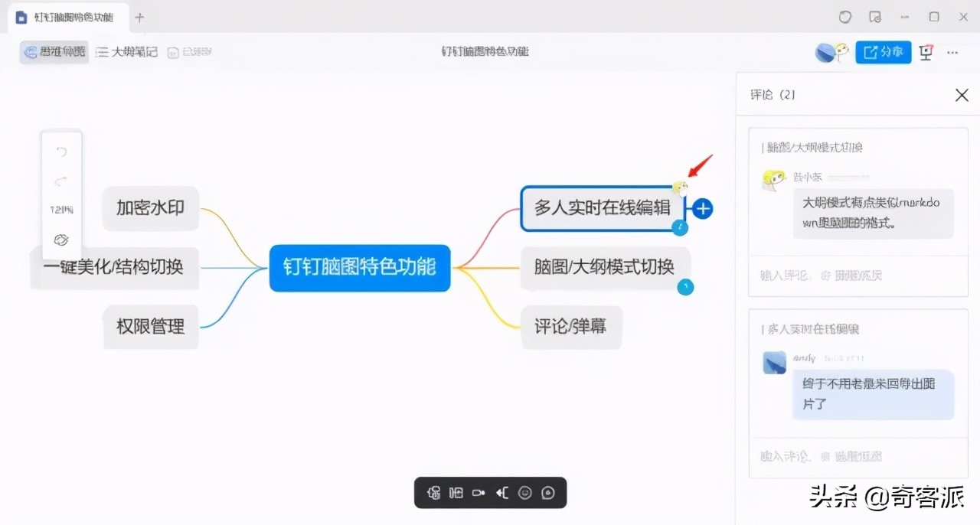Open the comment badge on 脑图/大纲模式切换 node
The height and width of the screenshot is (525, 980).
point(686,288)
